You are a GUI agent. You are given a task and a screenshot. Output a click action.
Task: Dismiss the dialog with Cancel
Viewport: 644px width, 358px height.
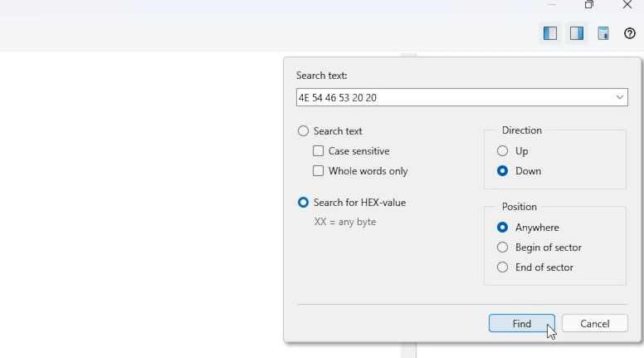pyautogui.click(x=595, y=323)
